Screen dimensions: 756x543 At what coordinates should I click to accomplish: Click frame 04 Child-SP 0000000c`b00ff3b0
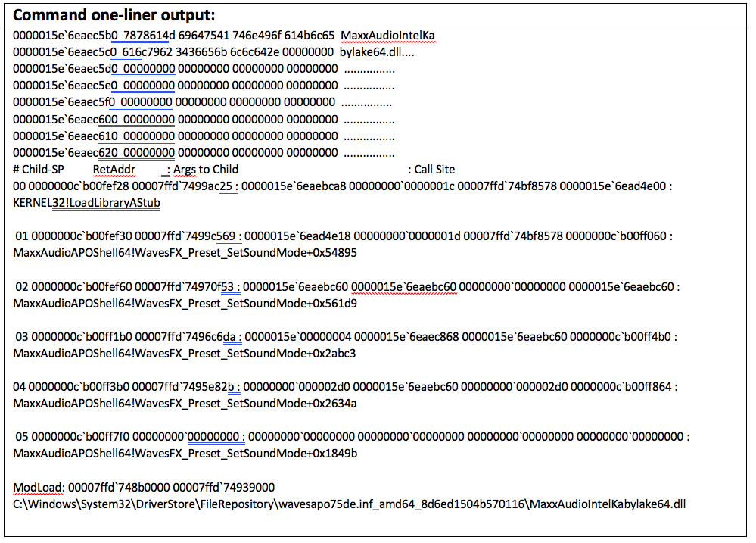click(79, 387)
